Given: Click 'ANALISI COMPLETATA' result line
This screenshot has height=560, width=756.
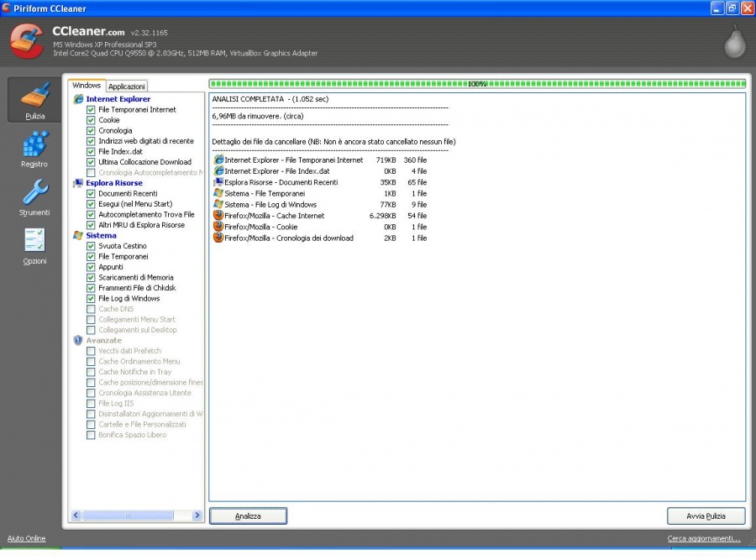Looking at the screenshot, I should coord(270,99).
